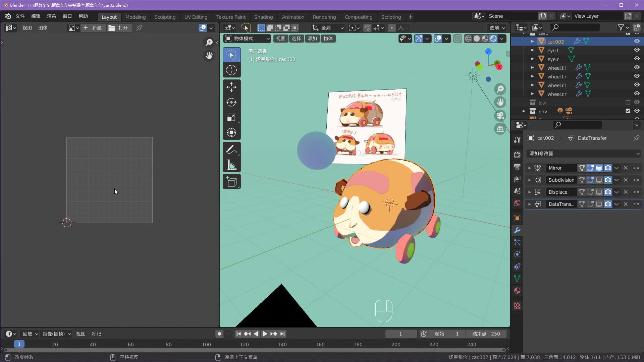Hide car.002 in the outliner
This screenshot has height=362, width=644.
click(x=637, y=41)
